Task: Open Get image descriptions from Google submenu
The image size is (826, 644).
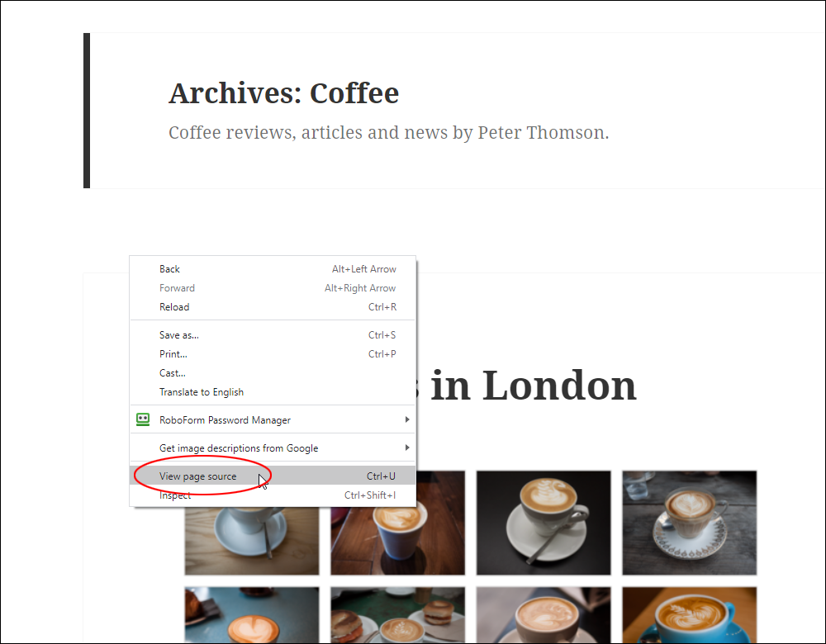Action: click(273, 448)
